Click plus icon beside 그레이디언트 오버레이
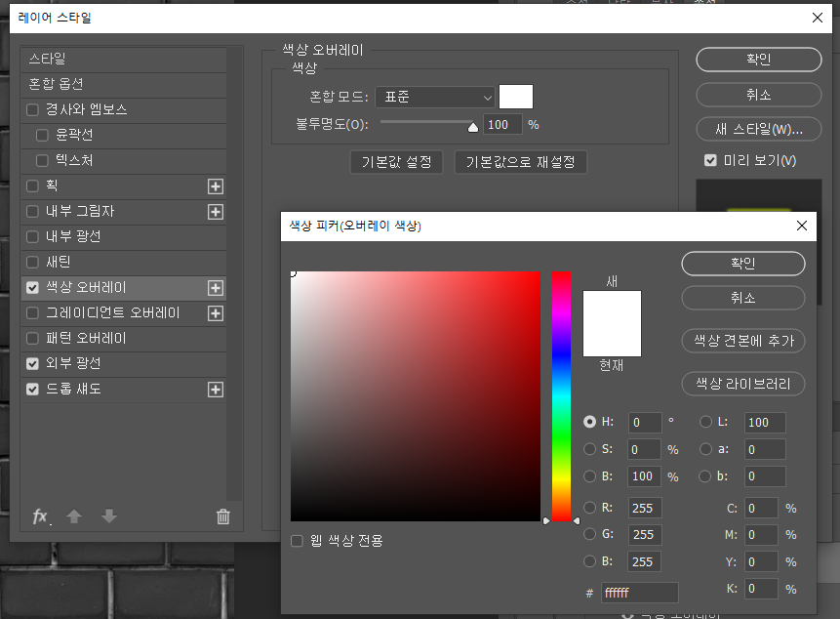 [216, 313]
